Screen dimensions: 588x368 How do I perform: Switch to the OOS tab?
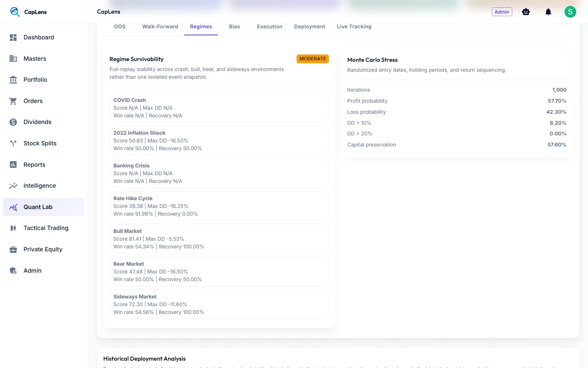pyautogui.click(x=120, y=26)
